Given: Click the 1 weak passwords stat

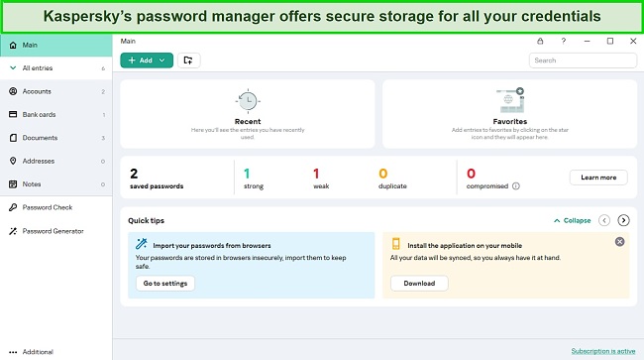Looking at the screenshot, I should 321,179.
